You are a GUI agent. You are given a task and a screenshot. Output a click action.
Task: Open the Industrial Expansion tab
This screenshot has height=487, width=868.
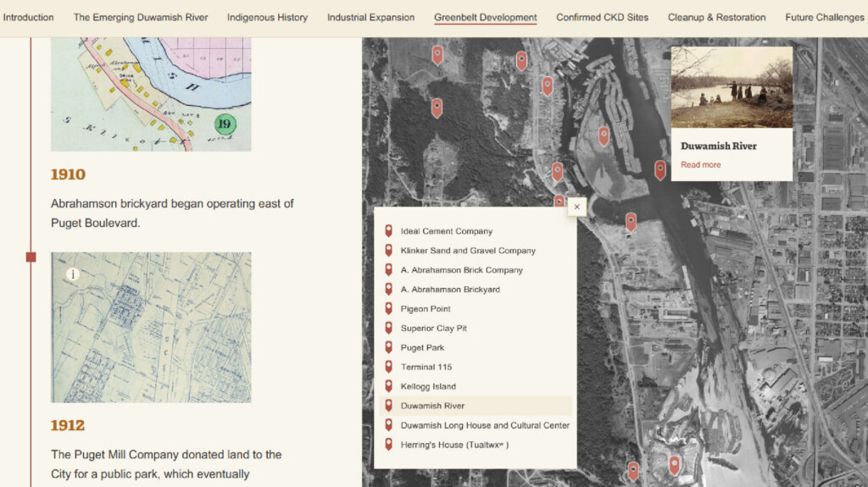[x=371, y=17]
